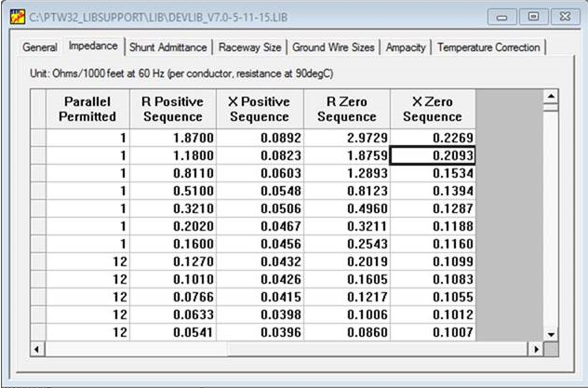Screen dimensions: 588x388
Task: Click the Parallel Permitted column header
Action: pyautogui.click(x=87, y=109)
